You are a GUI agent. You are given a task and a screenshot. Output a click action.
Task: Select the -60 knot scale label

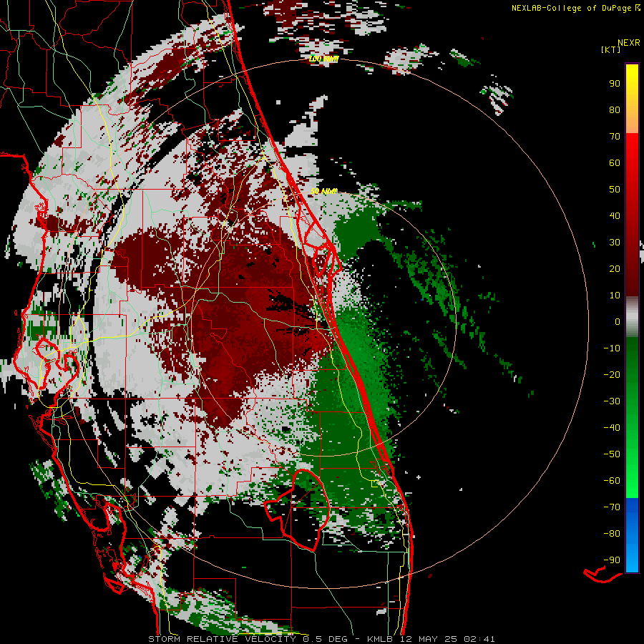tap(612, 481)
